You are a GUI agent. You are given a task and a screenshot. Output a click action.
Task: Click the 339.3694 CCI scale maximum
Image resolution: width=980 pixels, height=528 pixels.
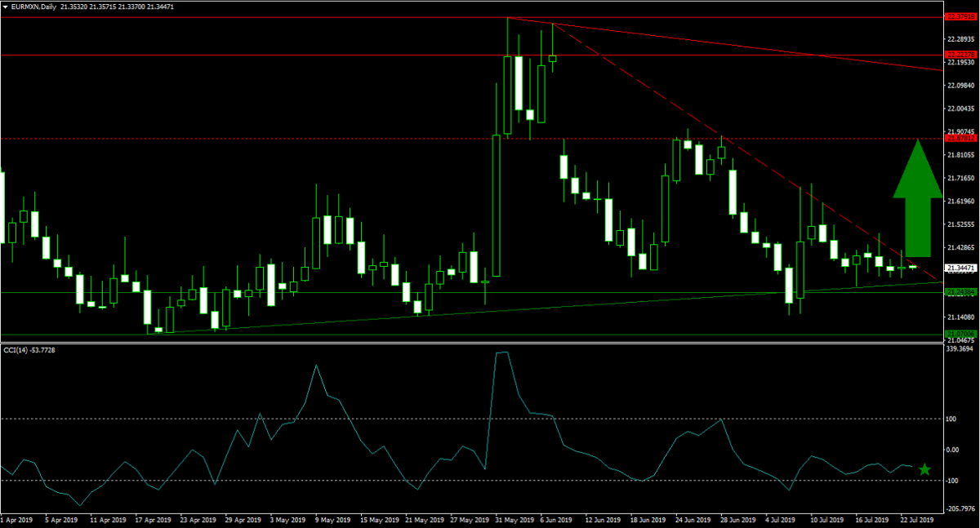(x=960, y=348)
